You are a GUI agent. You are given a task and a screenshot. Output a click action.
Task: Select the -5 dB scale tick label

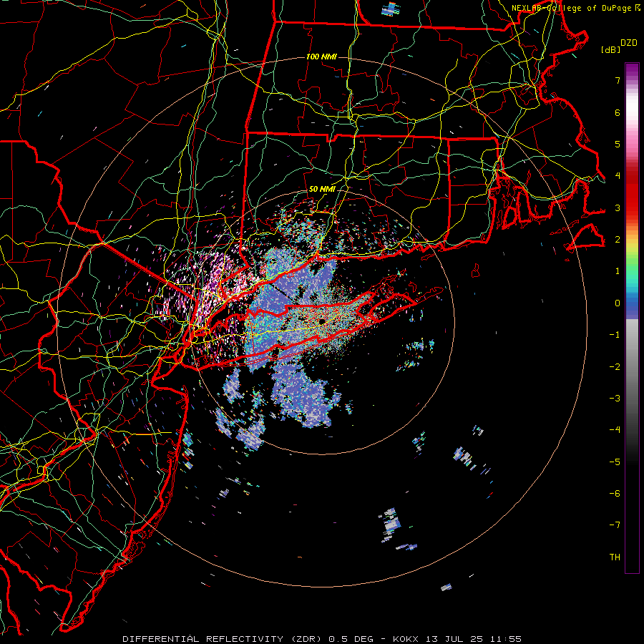pos(615,462)
